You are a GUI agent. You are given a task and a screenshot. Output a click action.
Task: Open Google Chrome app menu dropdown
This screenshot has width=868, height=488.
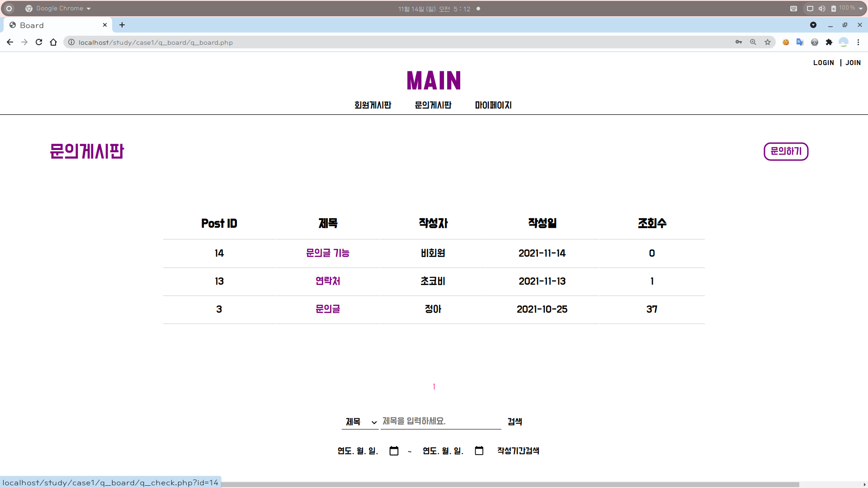(59, 9)
